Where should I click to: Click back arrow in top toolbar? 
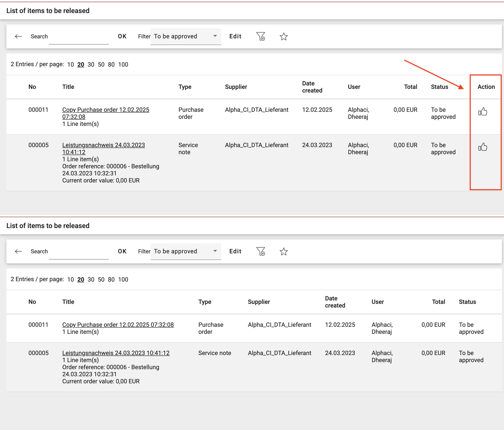click(18, 37)
